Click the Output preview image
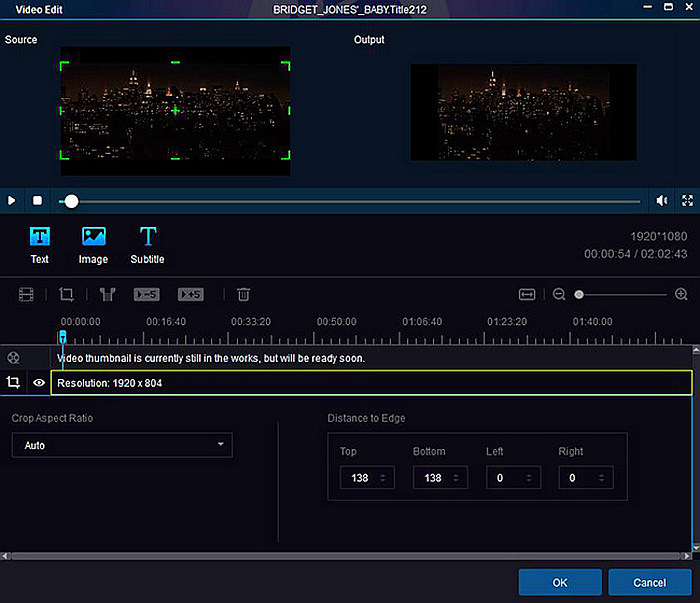This screenshot has width=700, height=603. [523, 112]
